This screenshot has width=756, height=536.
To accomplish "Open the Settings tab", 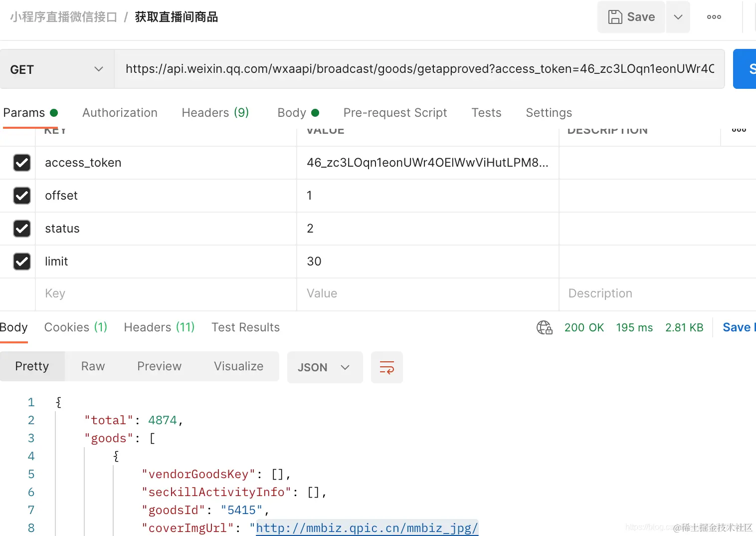I will pyautogui.click(x=549, y=113).
